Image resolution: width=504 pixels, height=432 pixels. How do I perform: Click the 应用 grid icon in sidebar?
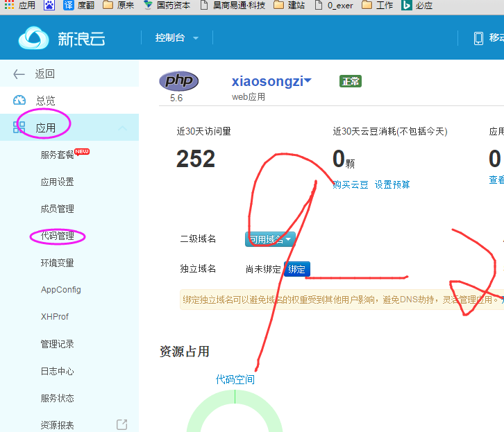tap(19, 127)
